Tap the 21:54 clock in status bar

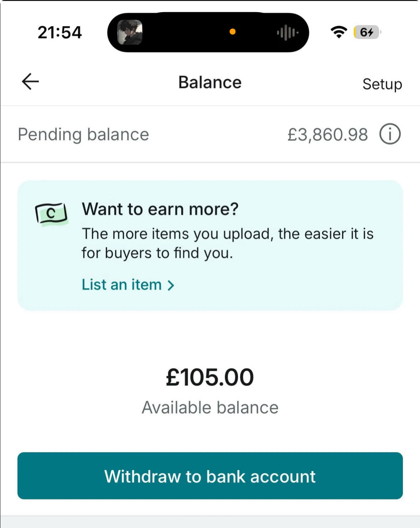60,32
